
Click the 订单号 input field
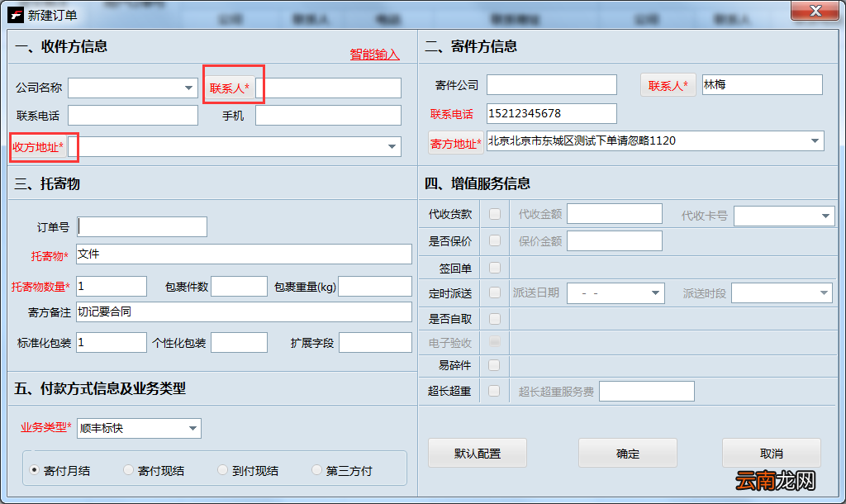(142, 226)
